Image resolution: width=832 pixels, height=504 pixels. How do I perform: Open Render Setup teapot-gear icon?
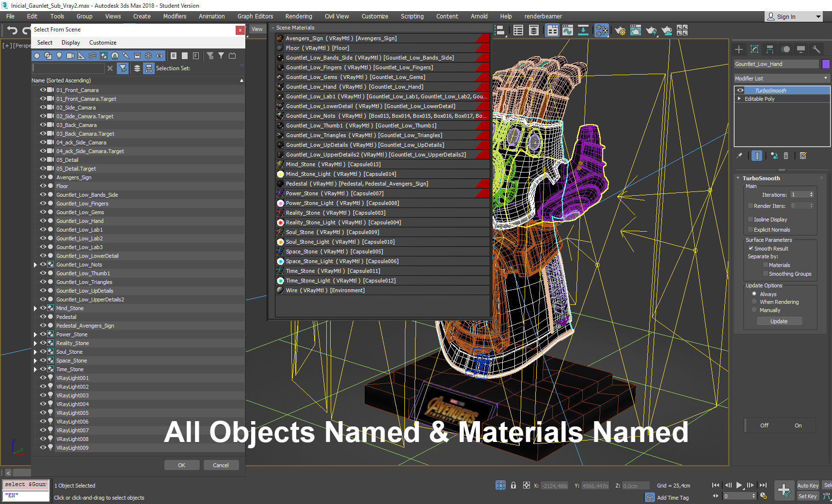click(620, 31)
